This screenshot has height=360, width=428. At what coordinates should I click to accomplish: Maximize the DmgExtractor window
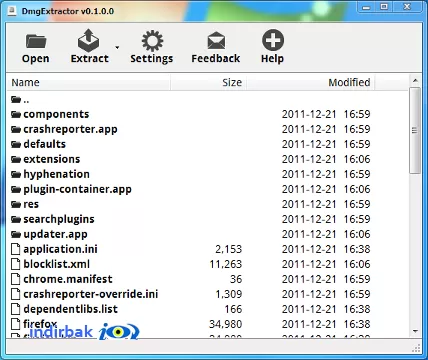[x=384, y=7]
